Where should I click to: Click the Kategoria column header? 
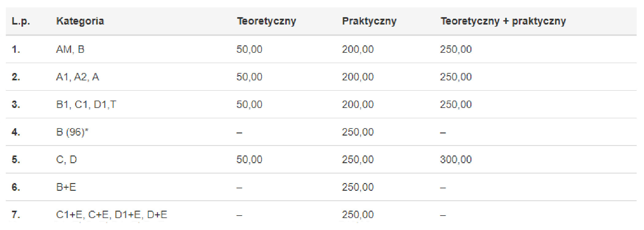[80, 21]
